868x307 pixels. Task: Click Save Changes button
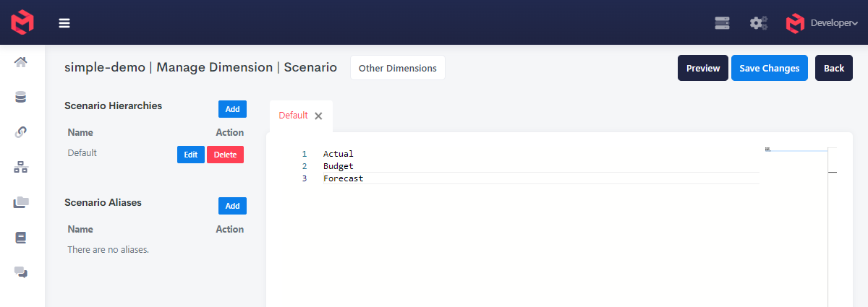pyautogui.click(x=769, y=68)
